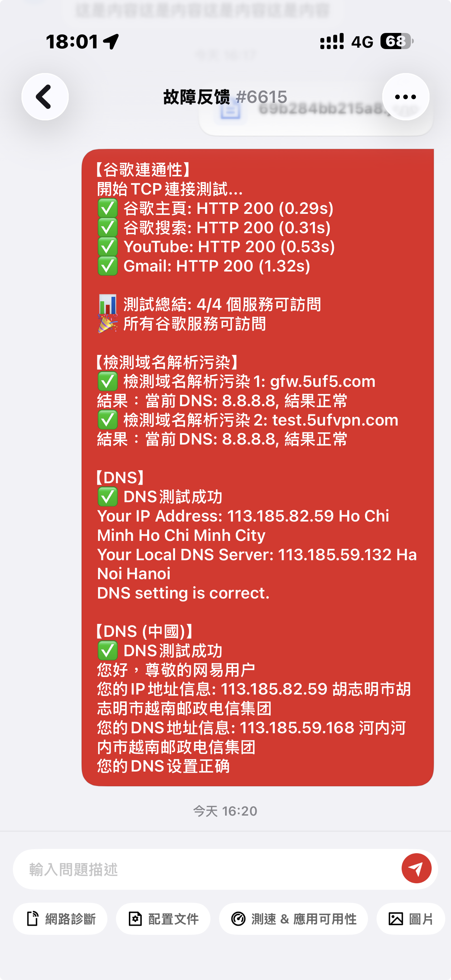Tap the location arrow in status bar
451x980 pixels.
click(x=111, y=42)
